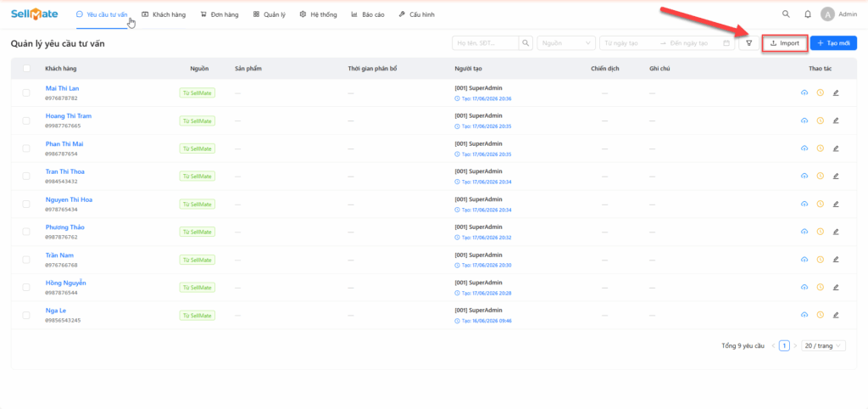Open the Admin account menu
This screenshot has width=868, height=409.
coord(838,14)
